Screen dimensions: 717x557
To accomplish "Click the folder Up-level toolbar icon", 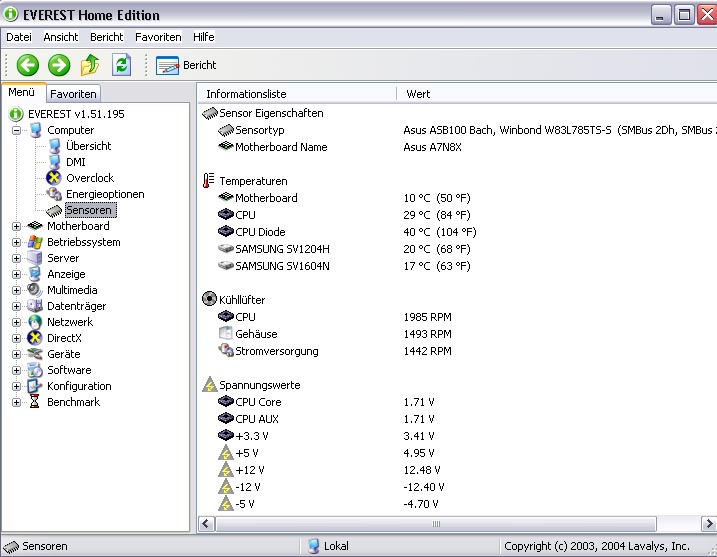I will tap(90, 65).
